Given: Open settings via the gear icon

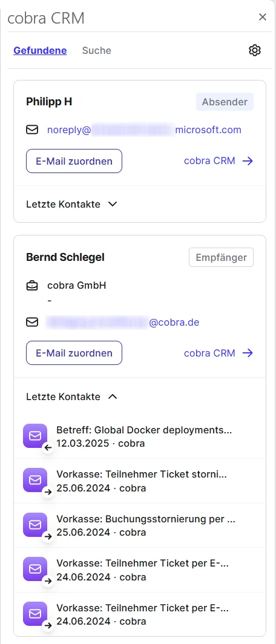Looking at the screenshot, I should pyautogui.click(x=255, y=50).
